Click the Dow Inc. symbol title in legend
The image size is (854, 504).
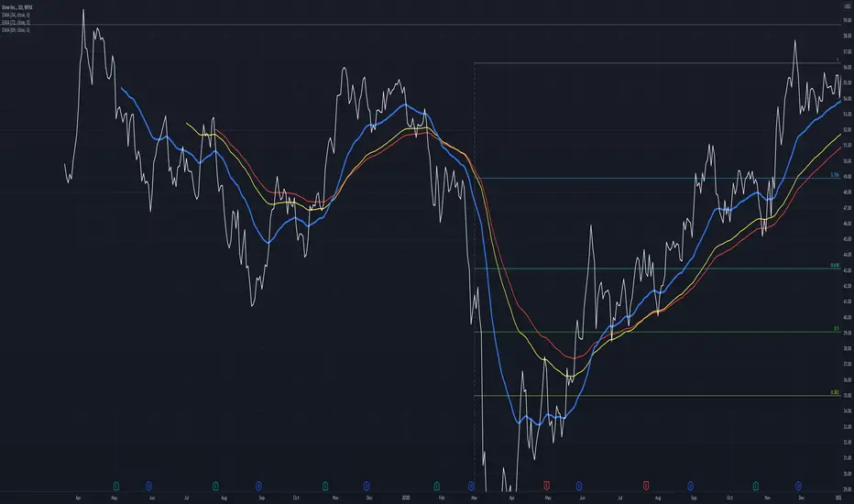click(16, 7)
